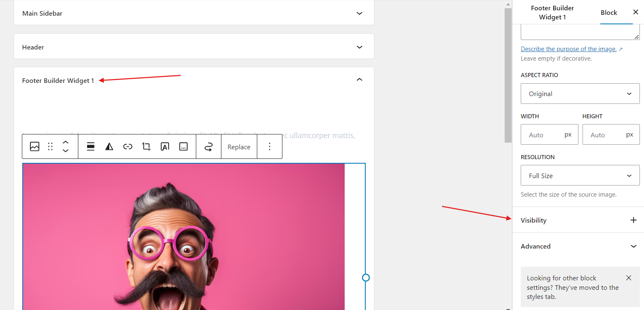Apply duotone filter to the image
The width and height of the screenshot is (644, 310).
[x=109, y=147]
